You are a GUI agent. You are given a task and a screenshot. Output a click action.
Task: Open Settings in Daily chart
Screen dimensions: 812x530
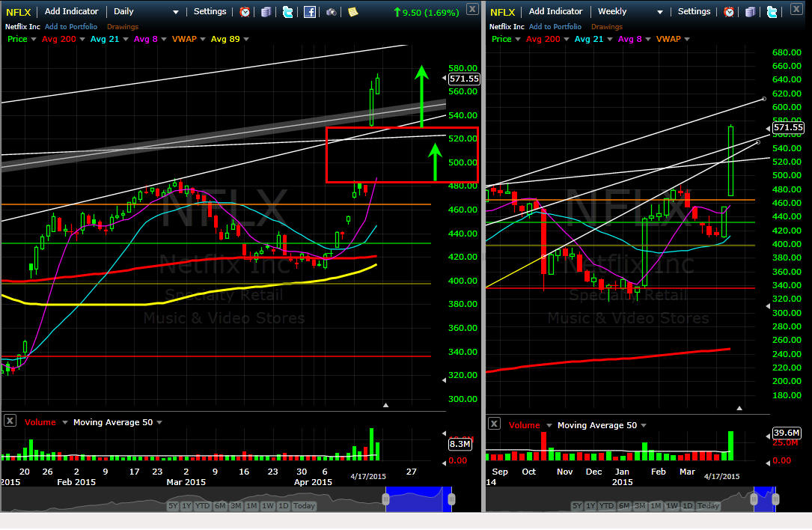tap(210, 11)
